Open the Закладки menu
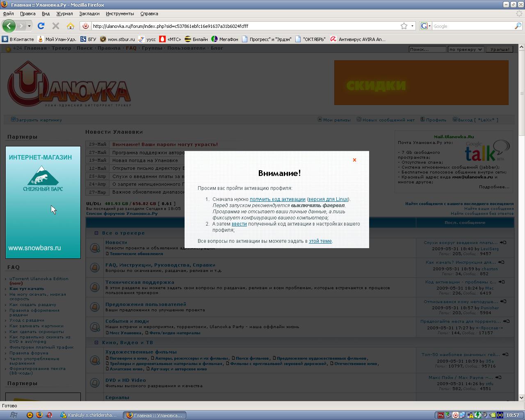Viewport: 525px width, 420px height. tap(89, 14)
